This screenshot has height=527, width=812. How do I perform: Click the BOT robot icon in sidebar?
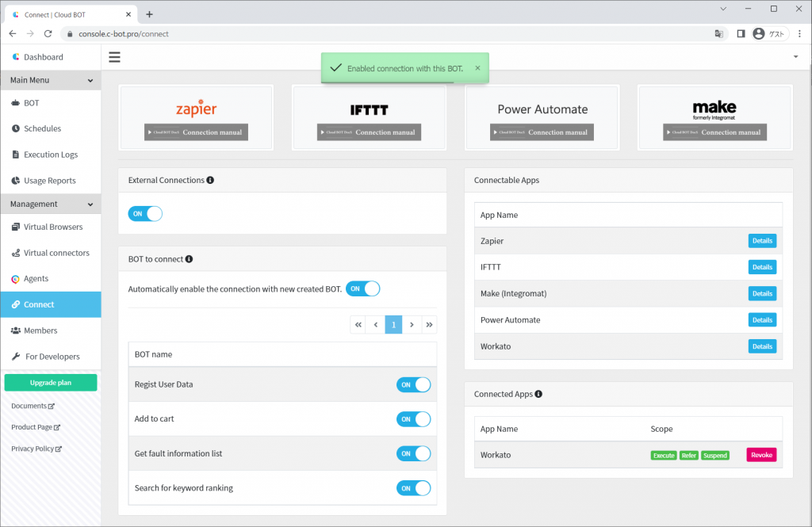pyautogui.click(x=16, y=103)
